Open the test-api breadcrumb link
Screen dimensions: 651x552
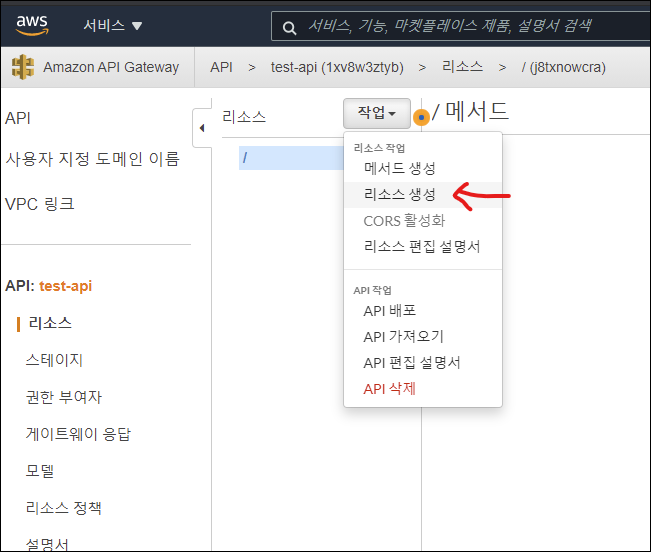click(336, 68)
